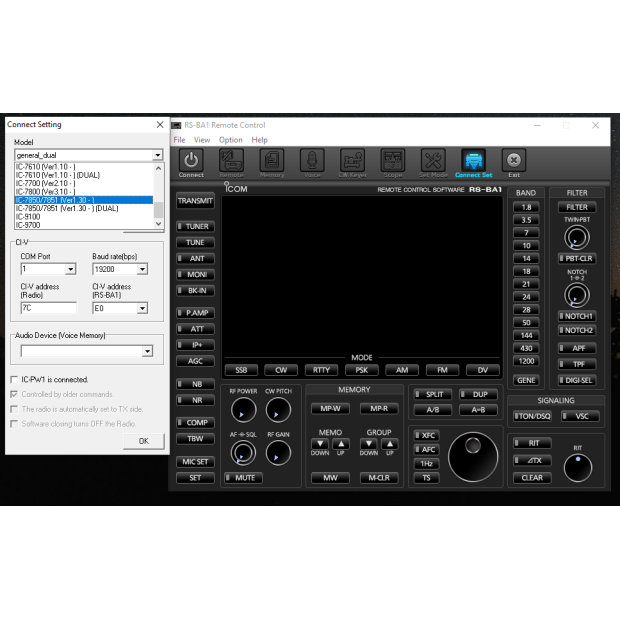This screenshot has height=620, width=620.
Task: Check the IC-PW1 is connected checkbox
Action: (x=14, y=380)
